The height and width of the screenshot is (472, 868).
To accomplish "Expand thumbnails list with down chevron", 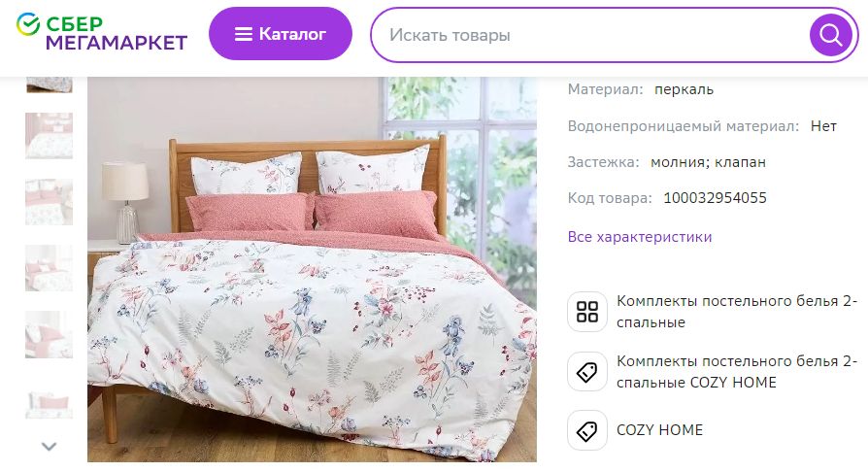I will click(50, 446).
